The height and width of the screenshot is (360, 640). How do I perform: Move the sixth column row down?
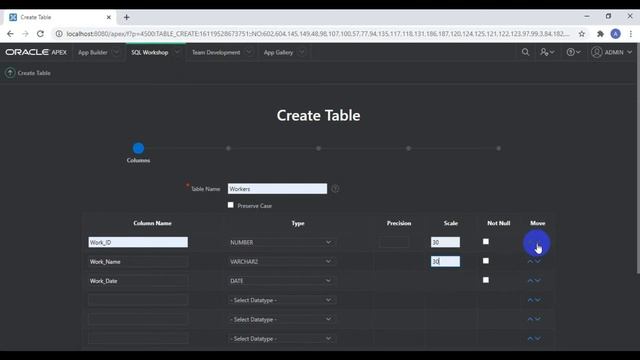(538, 338)
